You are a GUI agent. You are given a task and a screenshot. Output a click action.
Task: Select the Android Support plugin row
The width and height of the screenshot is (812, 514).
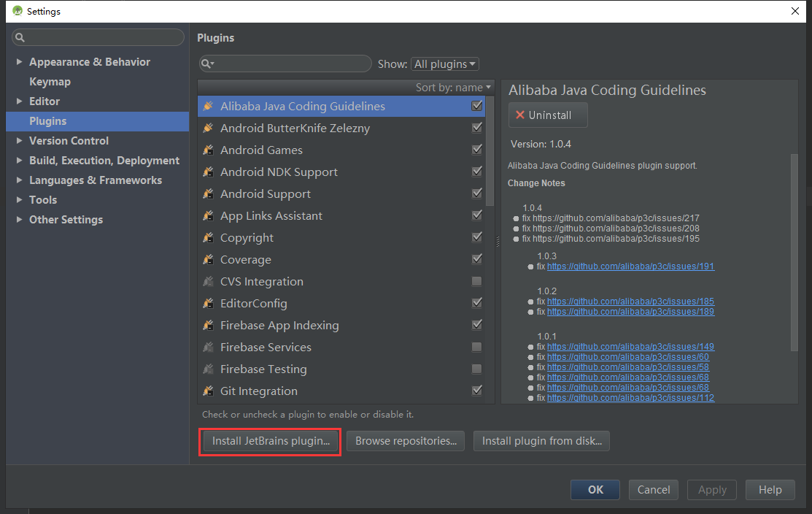coord(341,193)
